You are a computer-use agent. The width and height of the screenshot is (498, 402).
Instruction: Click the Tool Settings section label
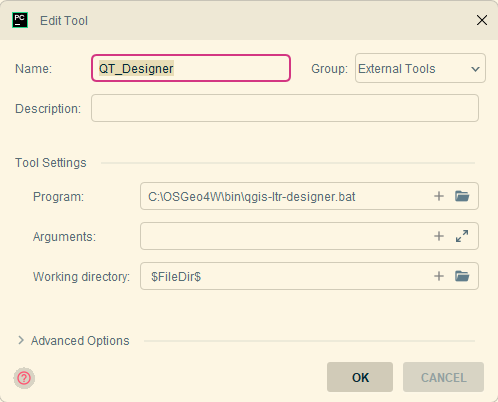pyautogui.click(x=51, y=163)
